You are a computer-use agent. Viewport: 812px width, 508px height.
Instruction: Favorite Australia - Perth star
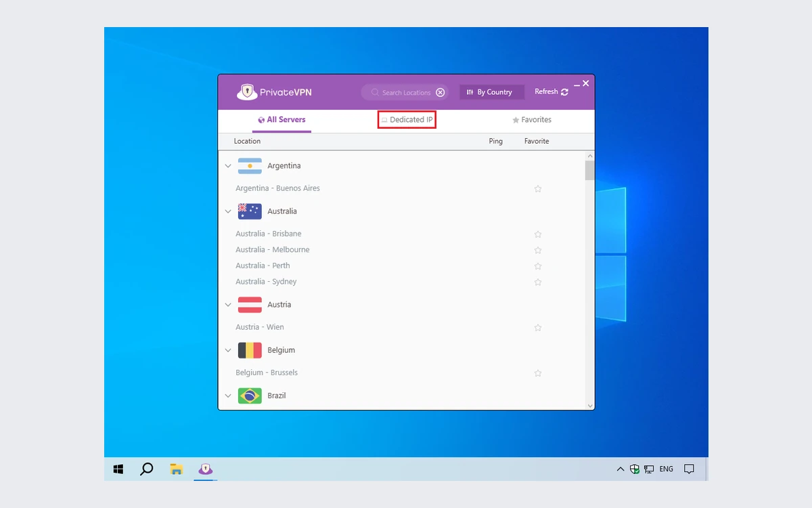pyautogui.click(x=538, y=266)
